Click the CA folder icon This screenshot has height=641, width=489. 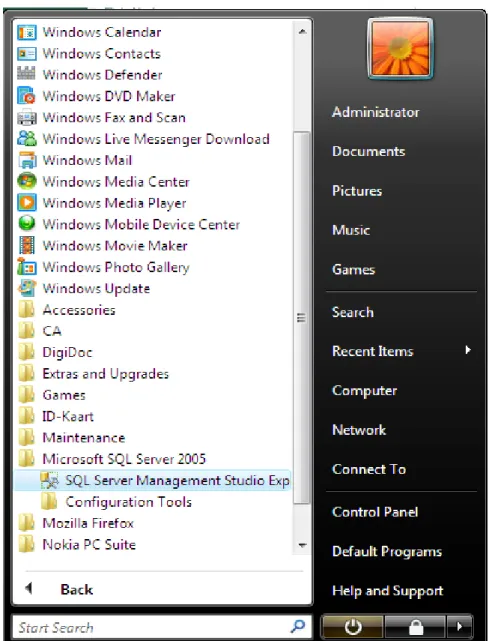tap(27, 331)
